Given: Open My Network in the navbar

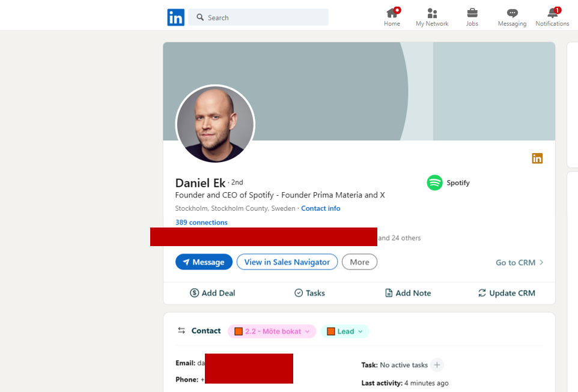Looking at the screenshot, I should 432,17.
